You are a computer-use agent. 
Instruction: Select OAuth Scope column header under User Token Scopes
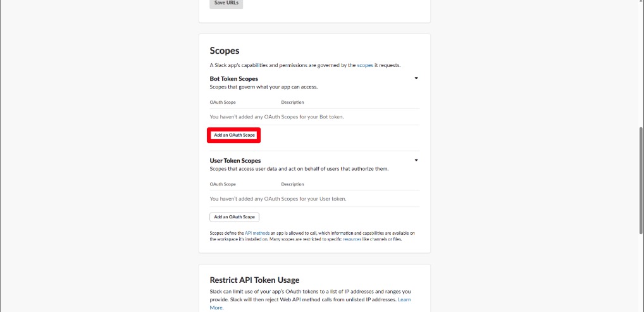tap(223, 184)
